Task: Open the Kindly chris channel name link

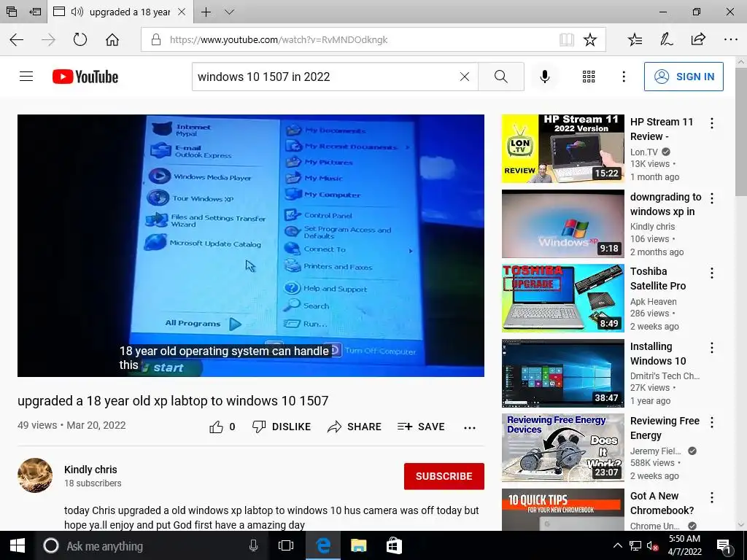Action: (x=90, y=470)
